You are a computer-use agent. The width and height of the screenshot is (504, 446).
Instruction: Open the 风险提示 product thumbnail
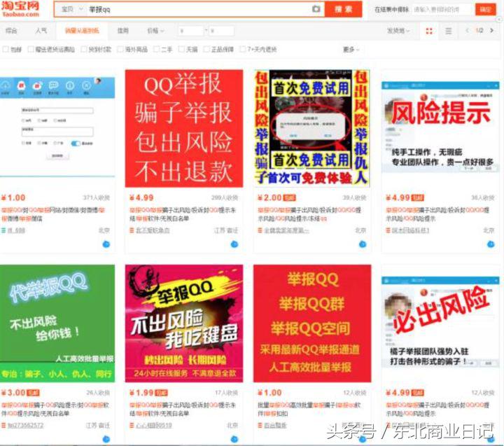440,128
